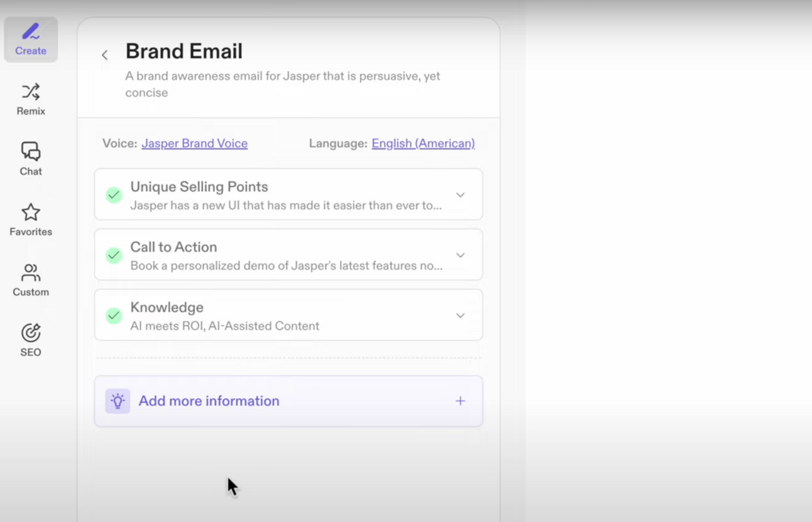This screenshot has width=812, height=522.
Task: Click the green check on Knowledge
Action: click(114, 316)
